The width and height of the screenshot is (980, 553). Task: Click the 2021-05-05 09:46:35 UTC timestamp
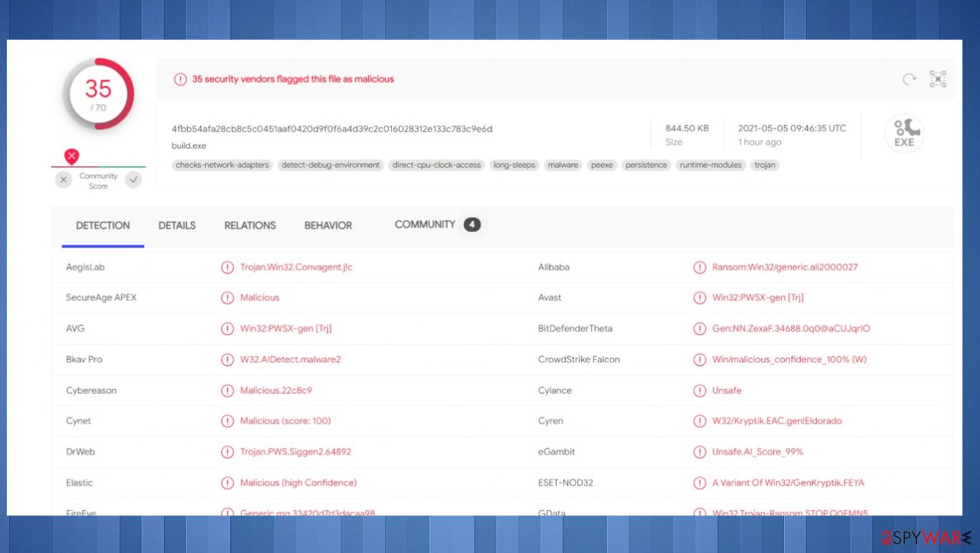coord(792,128)
